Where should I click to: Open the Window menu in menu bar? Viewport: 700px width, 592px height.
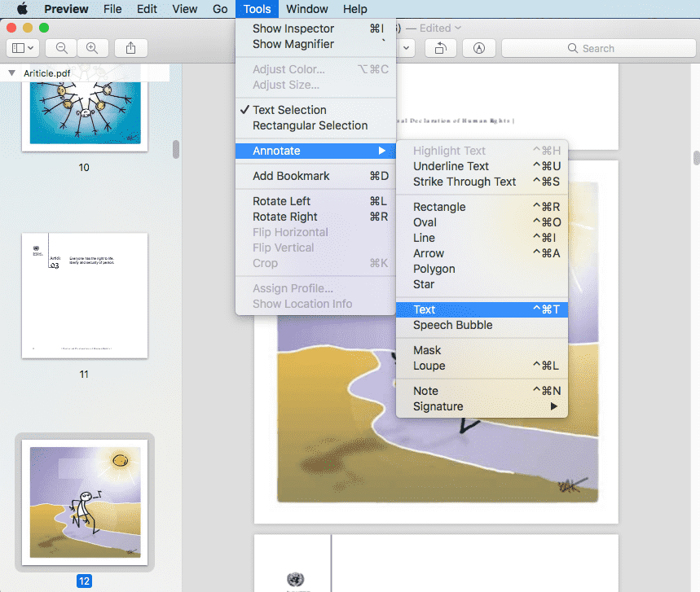[307, 9]
